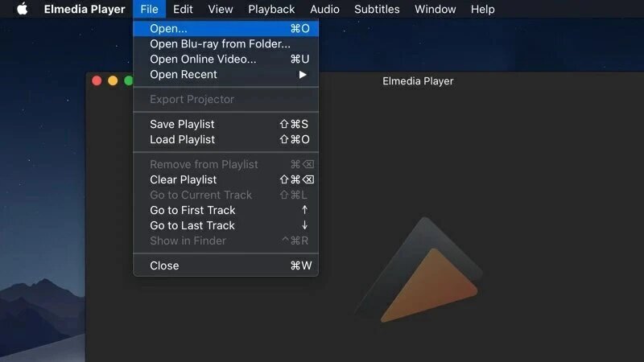This screenshot has width=644, height=362.
Task: Open the Edit menu
Action: (183, 9)
